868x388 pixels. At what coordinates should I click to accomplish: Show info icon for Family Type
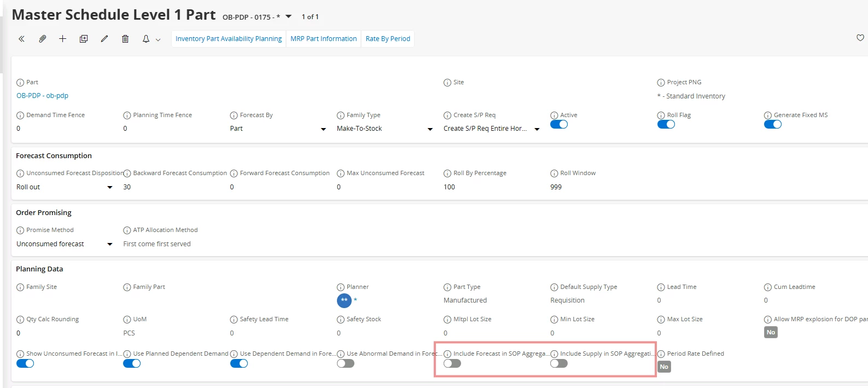click(x=341, y=115)
